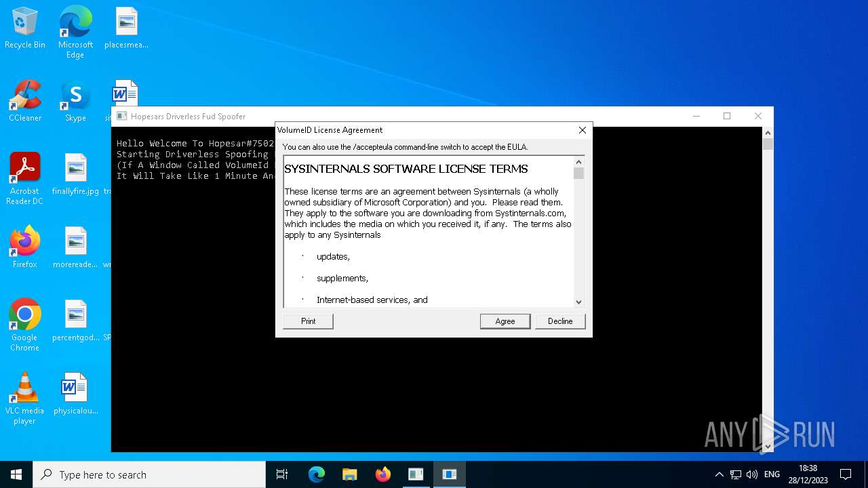
Task: Open the volume tray icon
Action: tap(752, 474)
